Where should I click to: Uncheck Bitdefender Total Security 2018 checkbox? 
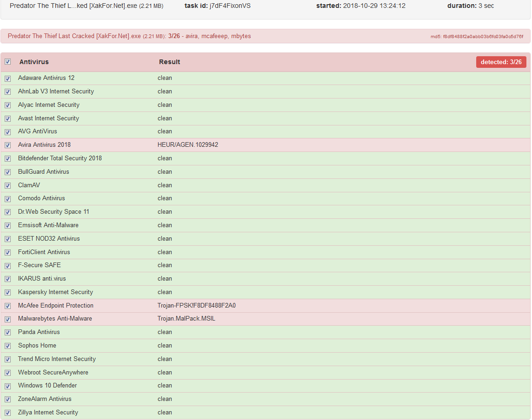[8, 158]
